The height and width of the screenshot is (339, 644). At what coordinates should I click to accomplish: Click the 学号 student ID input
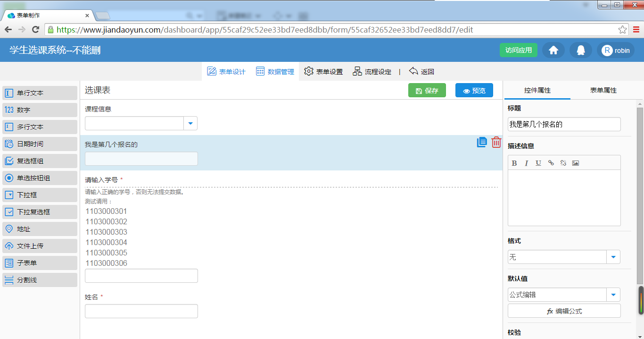(x=141, y=276)
